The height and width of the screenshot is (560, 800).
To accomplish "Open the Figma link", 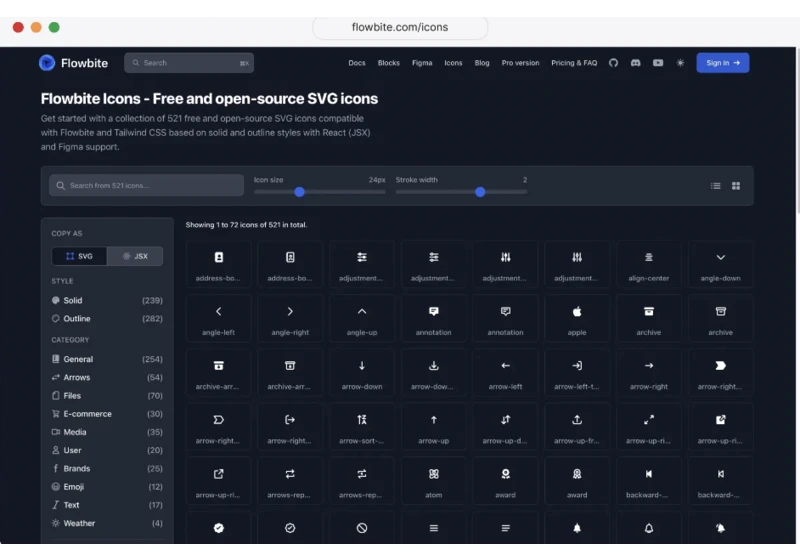I will point(422,63).
